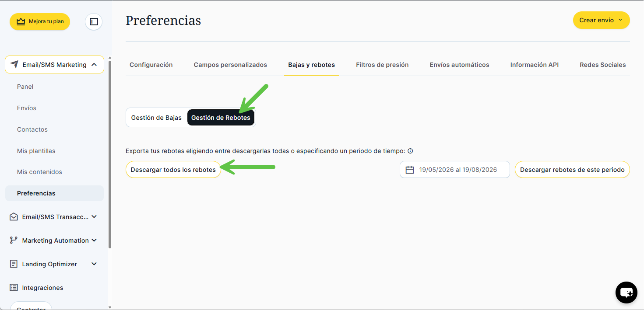Open the Filtros de presión tab
The height and width of the screenshot is (310, 644).
[x=382, y=65]
